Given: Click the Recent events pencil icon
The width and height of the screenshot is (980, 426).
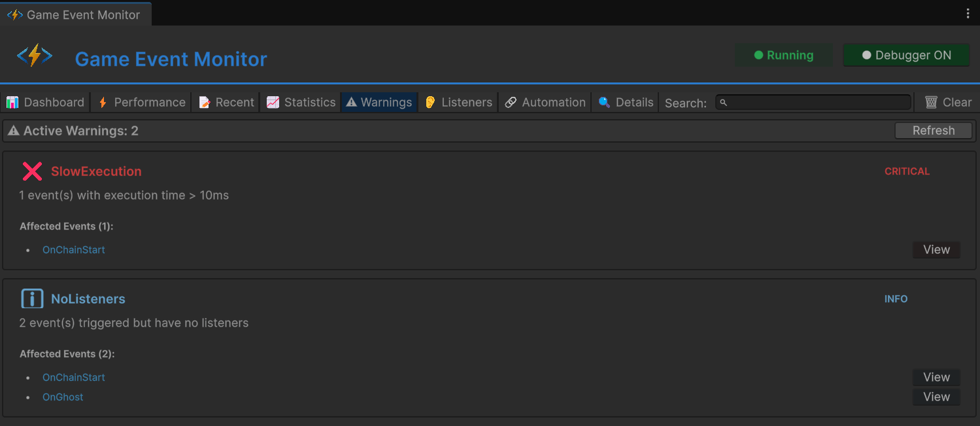Looking at the screenshot, I should (204, 102).
